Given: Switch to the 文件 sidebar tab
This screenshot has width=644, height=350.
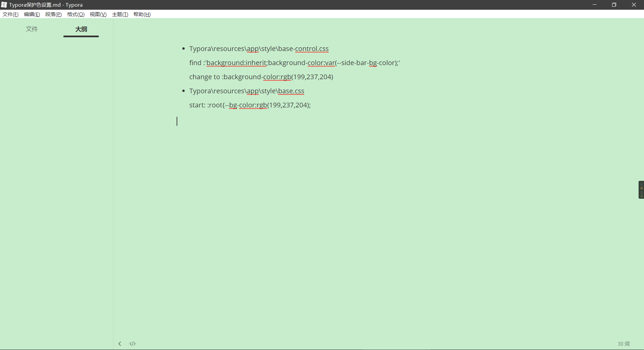Looking at the screenshot, I should tap(32, 29).
